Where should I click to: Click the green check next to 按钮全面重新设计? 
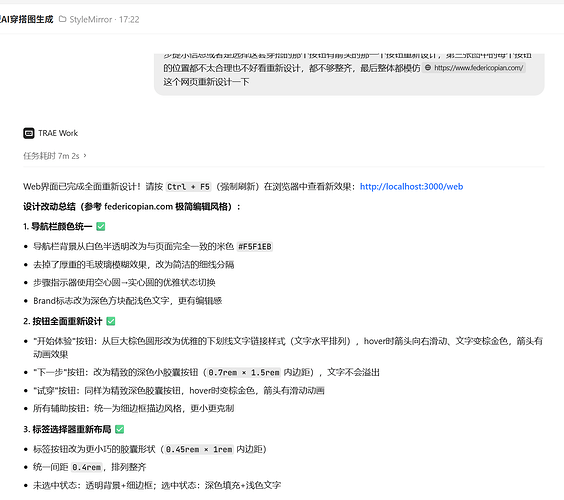tap(111, 321)
